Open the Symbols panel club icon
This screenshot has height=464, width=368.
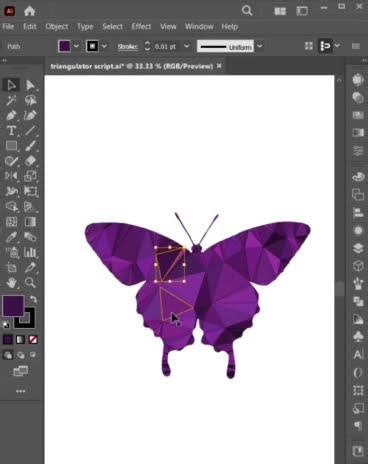[358, 337]
